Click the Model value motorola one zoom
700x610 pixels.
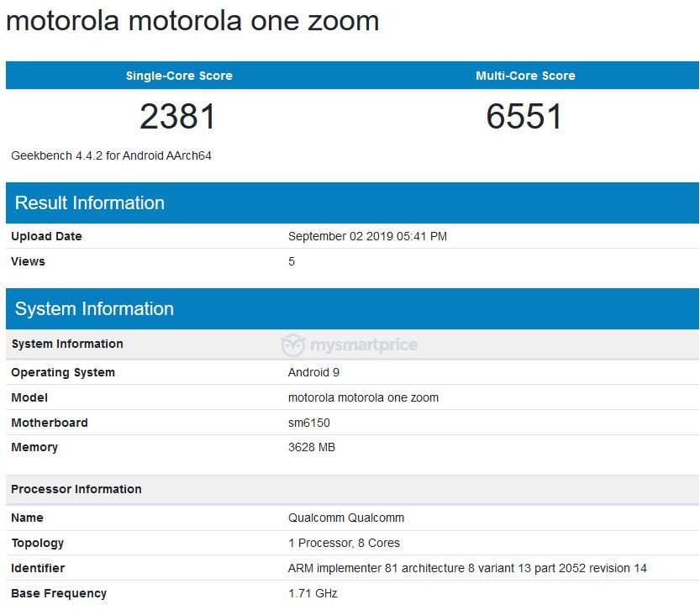pos(363,397)
